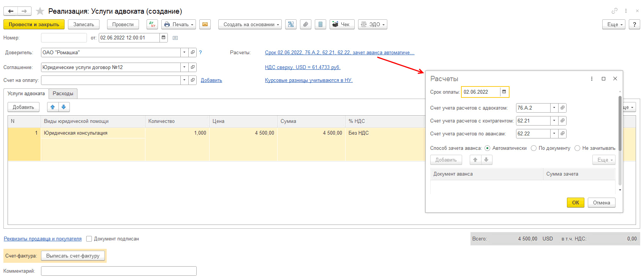Click into the Комментарий input field
This screenshot has width=644, height=278.
118,271
